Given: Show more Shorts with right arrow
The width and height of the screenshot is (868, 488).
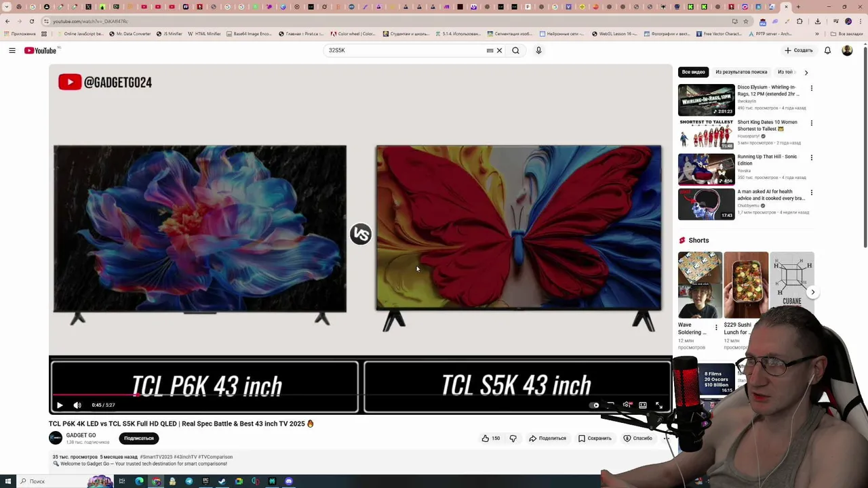Looking at the screenshot, I should pos(812,292).
